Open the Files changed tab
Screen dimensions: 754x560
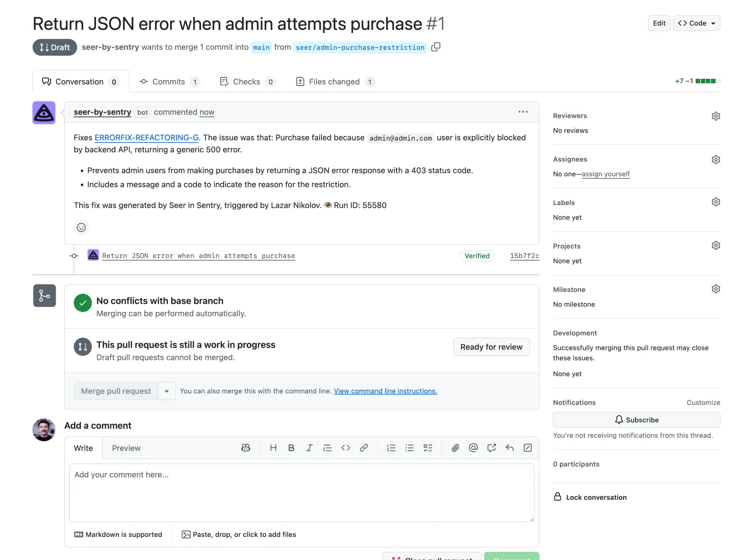coord(335,81)
